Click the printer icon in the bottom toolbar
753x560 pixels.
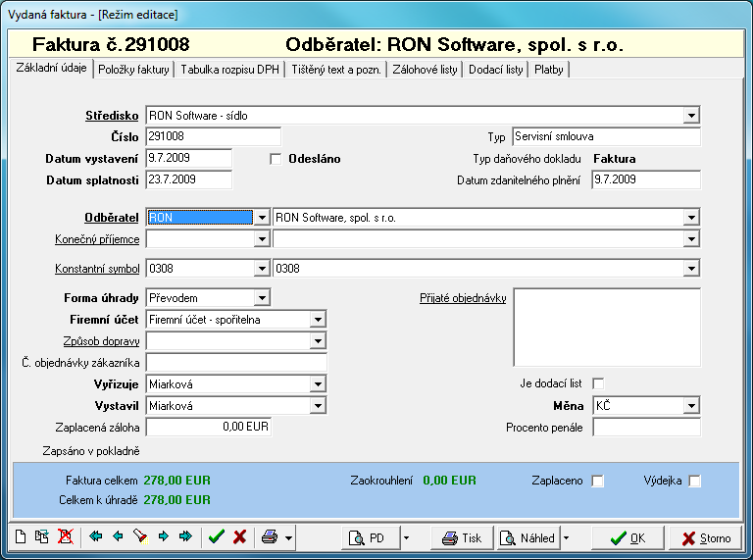(270, 536)
